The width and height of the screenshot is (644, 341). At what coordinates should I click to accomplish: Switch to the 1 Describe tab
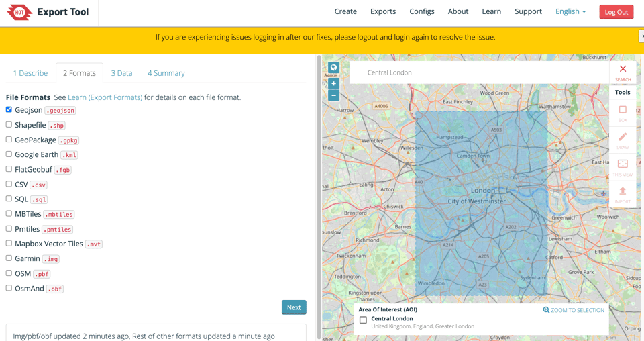(30, 73)
